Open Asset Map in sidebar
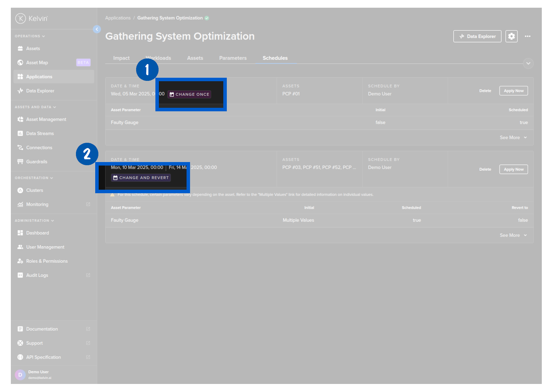The width and height of the screenshot is (553, 392). pos(37,63)
